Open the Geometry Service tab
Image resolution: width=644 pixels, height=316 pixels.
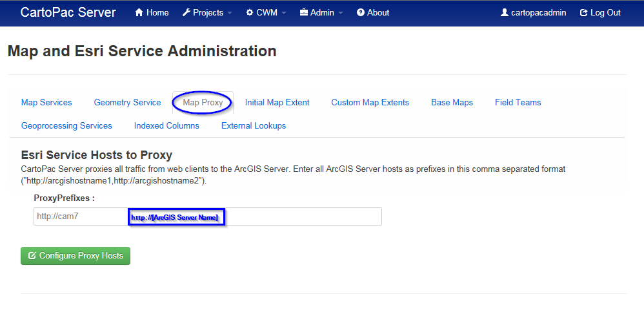(x=127, y=103)
